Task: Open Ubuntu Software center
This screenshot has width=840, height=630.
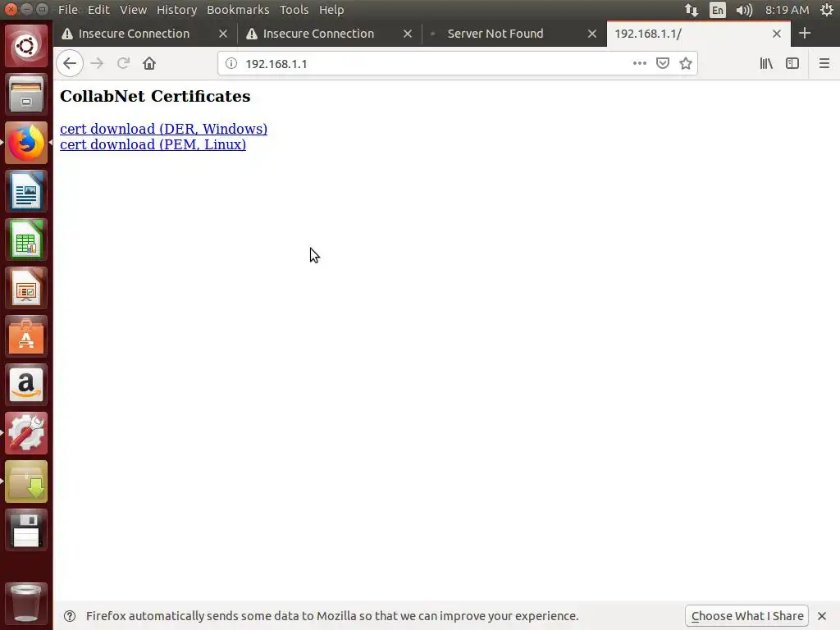Action: (x=25, y=336)
